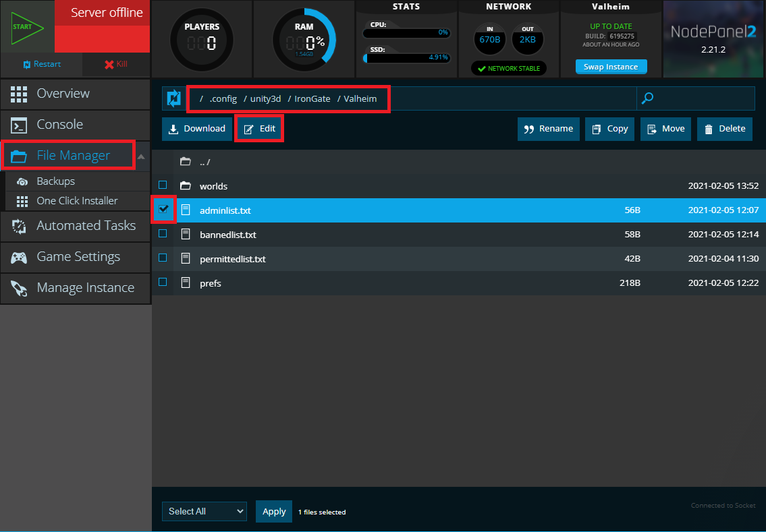Open Game Settings from the sidebar
766x532 pixels.
tap(76, 257)
